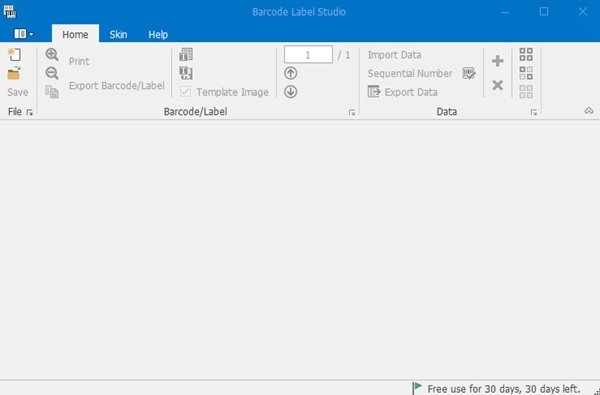Click the copy barcode icon

(52, 92)
